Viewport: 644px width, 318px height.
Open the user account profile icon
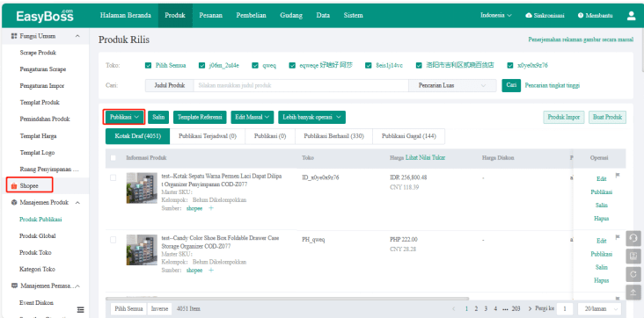tap(631, 16)
